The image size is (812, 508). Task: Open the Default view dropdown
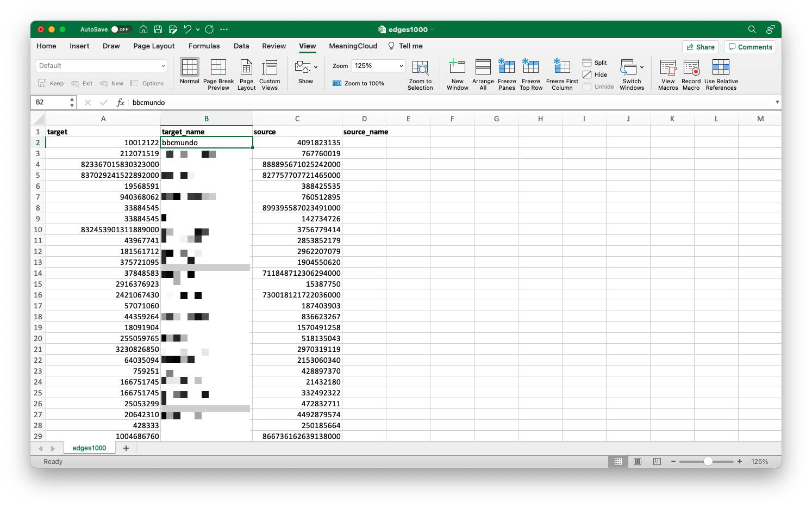coord(101,65)
